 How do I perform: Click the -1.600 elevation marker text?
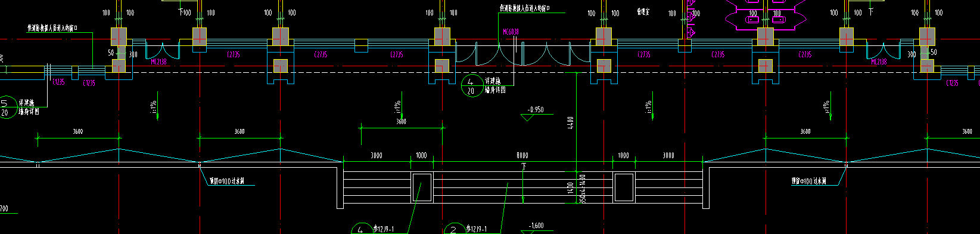pos(536,226)
